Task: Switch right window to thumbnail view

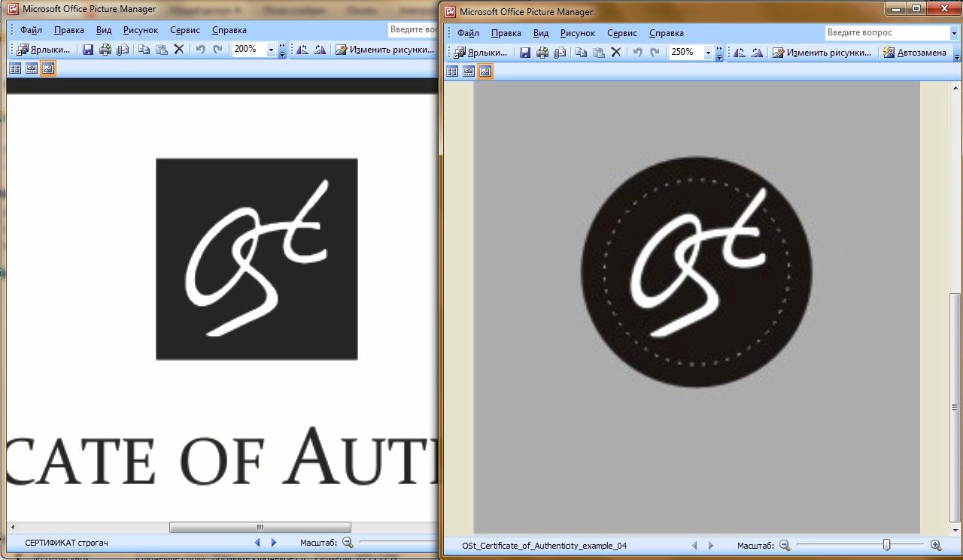Action: (x=452, y=71)
